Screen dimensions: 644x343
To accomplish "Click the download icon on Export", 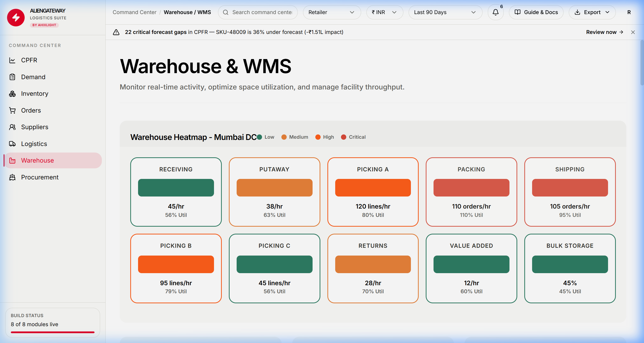I will pos(578,12).
